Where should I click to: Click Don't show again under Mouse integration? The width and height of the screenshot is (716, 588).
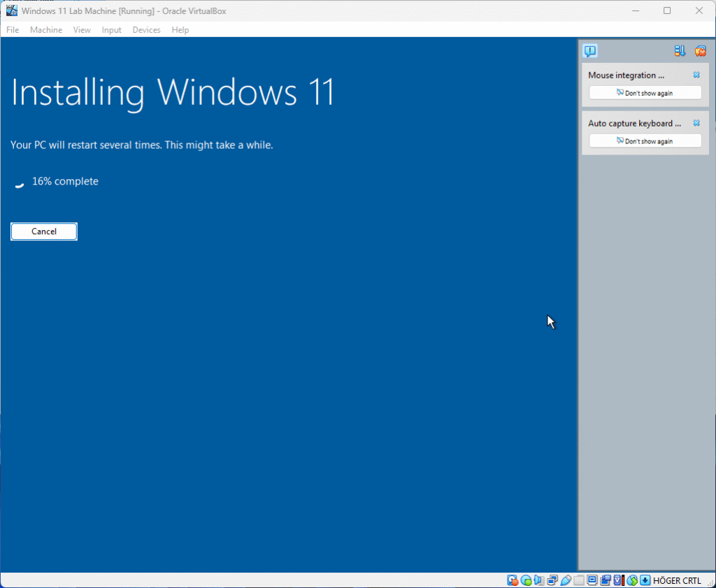[x=645, y=93]
